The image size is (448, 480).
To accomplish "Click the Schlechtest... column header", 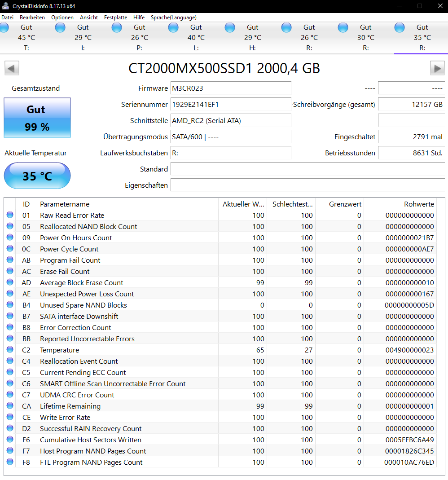I will click(291, 204).
